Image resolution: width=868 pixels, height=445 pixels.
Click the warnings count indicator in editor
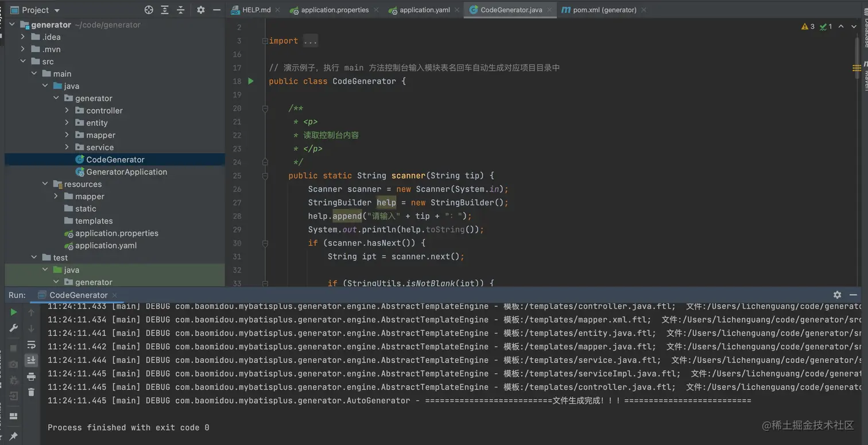(x=808, y=26)
